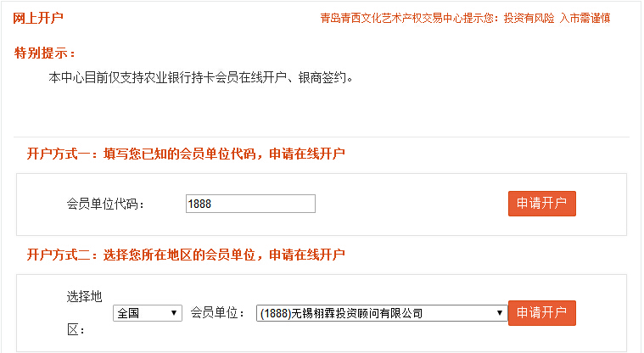Open the 无锡栩霖投资顾问有限公司 member unit dropdown
The image size is (644, 353).
tap(380, 313)
